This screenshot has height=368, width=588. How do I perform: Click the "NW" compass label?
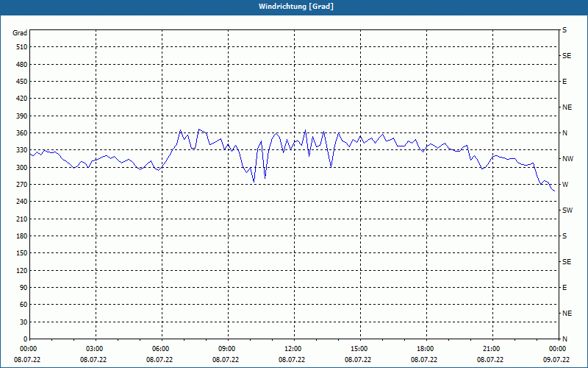[568, 159]
